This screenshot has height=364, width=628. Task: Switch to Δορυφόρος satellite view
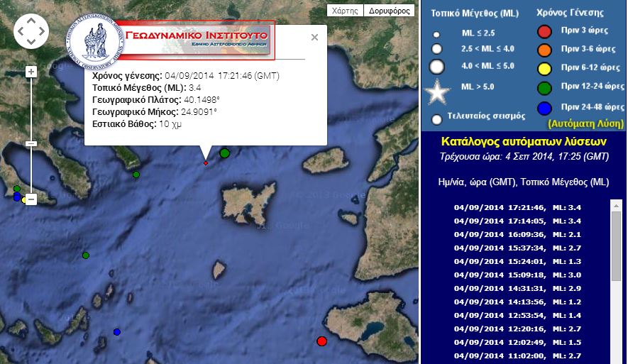(x=390, y=11)
